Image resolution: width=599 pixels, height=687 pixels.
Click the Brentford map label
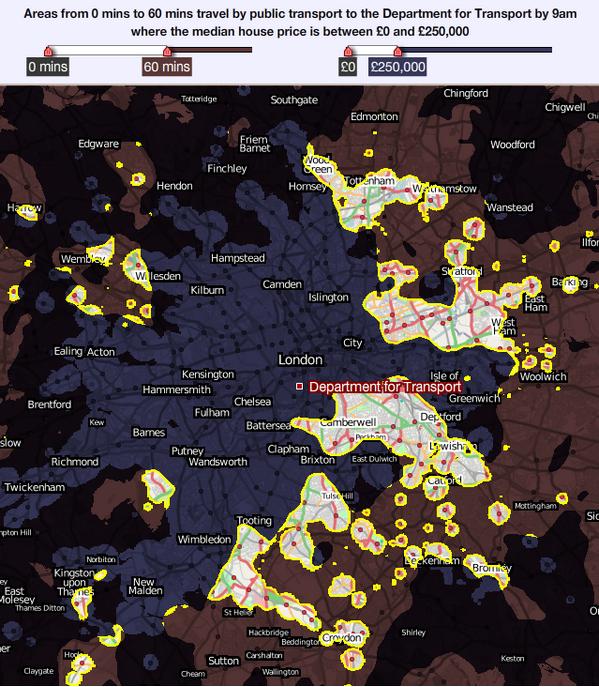[50, 404]
